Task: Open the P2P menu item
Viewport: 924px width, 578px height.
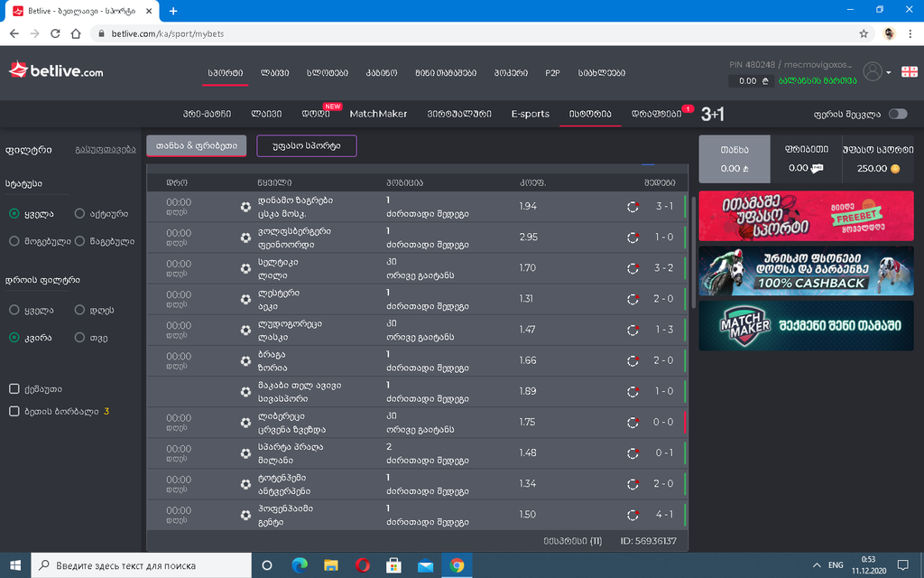Action: tap(552, 72)
